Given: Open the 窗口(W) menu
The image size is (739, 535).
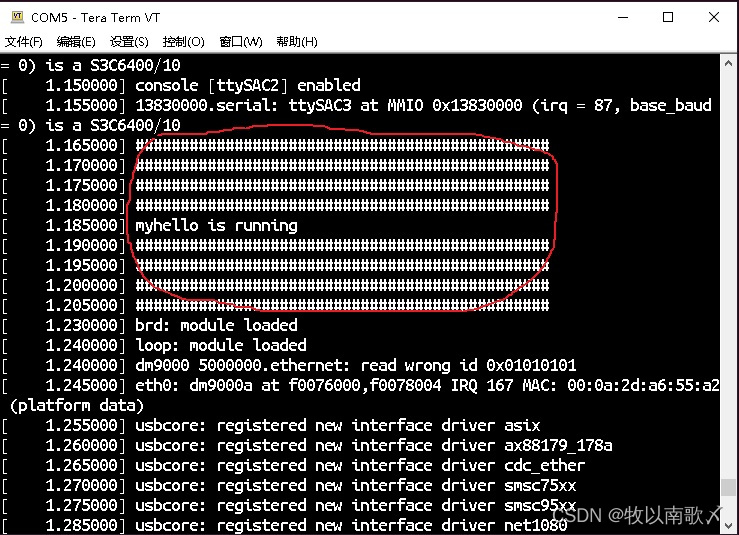Looking at the screenshot, I should [x=241, y=42].
